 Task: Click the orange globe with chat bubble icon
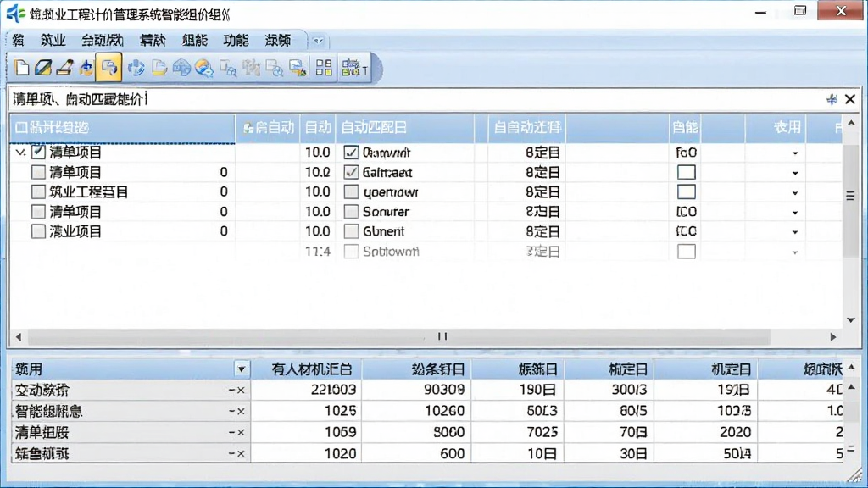204,68
